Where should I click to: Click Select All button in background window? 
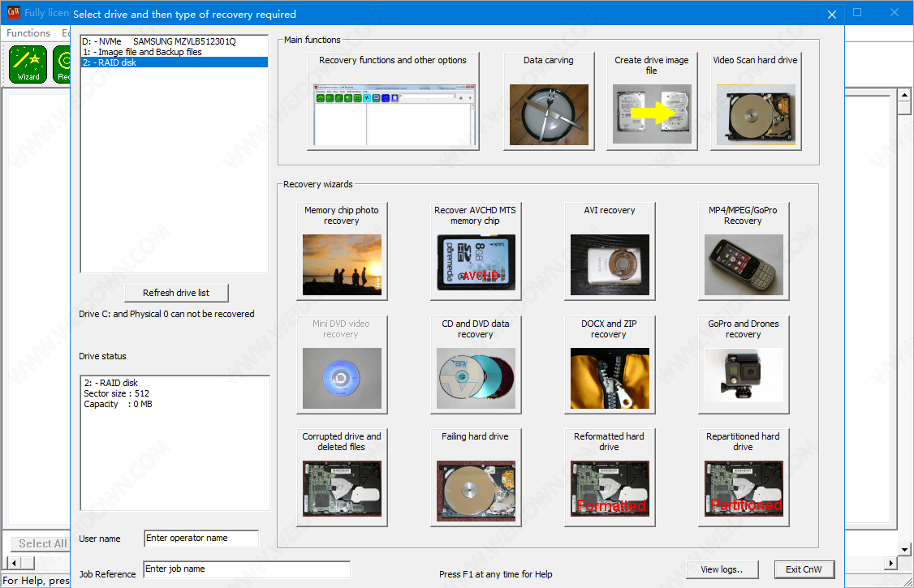pyautogui.click(x=41, y=543)
